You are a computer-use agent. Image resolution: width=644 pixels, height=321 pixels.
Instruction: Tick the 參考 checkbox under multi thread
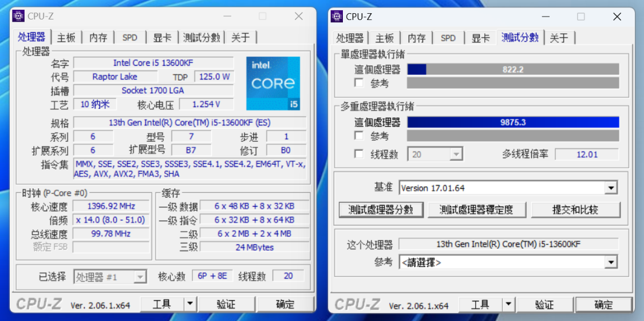tap(359, 136)
